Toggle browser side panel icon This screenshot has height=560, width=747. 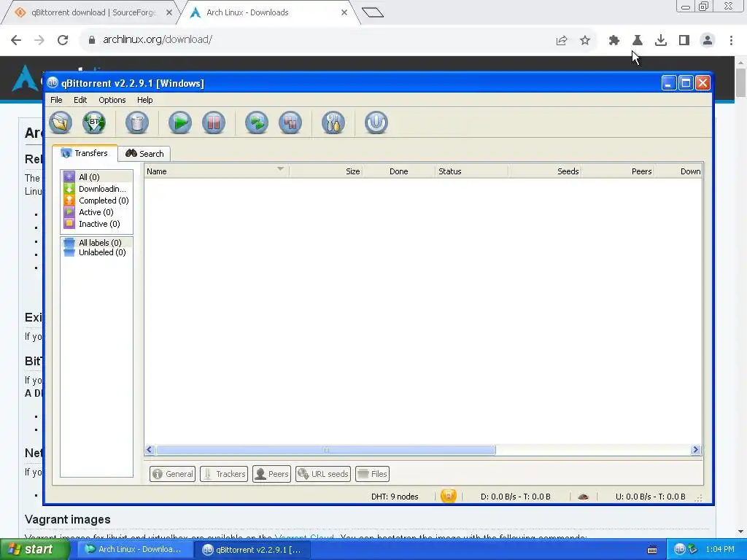click(x=684, y=41)
